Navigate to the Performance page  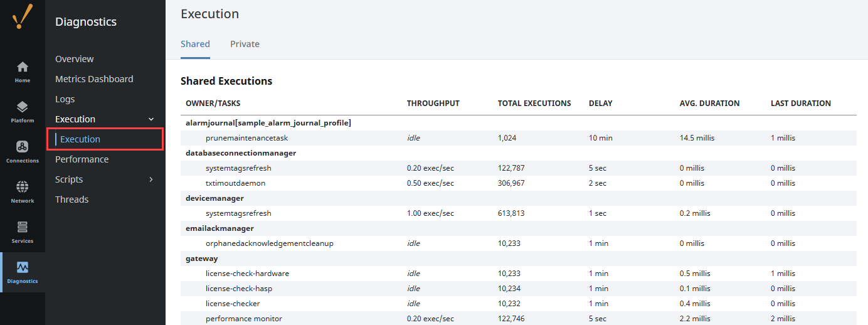coord(82,159)
